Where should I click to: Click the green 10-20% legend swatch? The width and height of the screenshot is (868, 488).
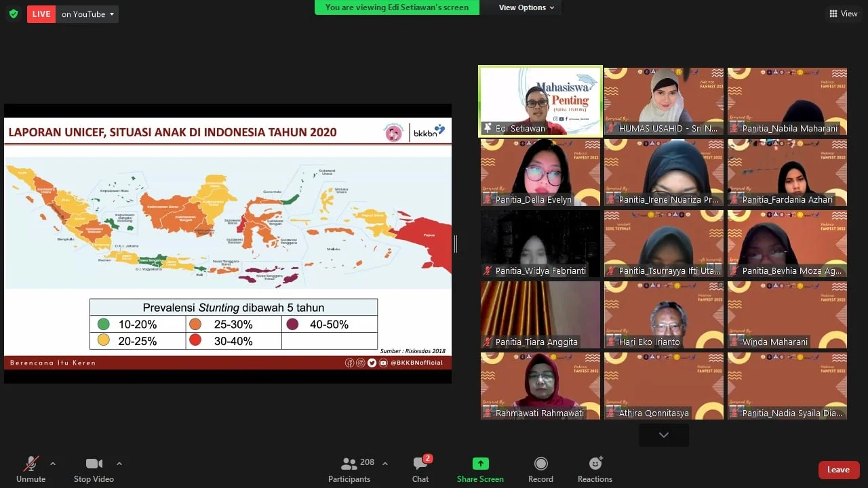tap(104, 324)
